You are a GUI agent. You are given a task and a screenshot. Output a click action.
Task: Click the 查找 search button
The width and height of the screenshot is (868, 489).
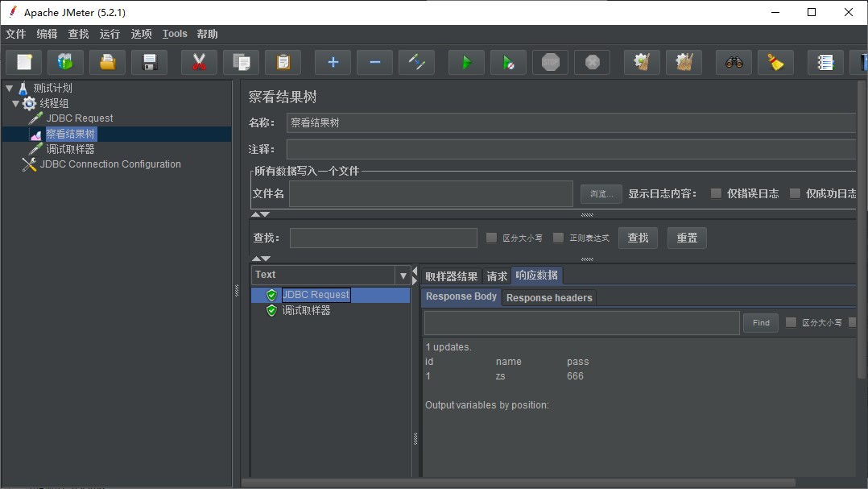point(638,238)
